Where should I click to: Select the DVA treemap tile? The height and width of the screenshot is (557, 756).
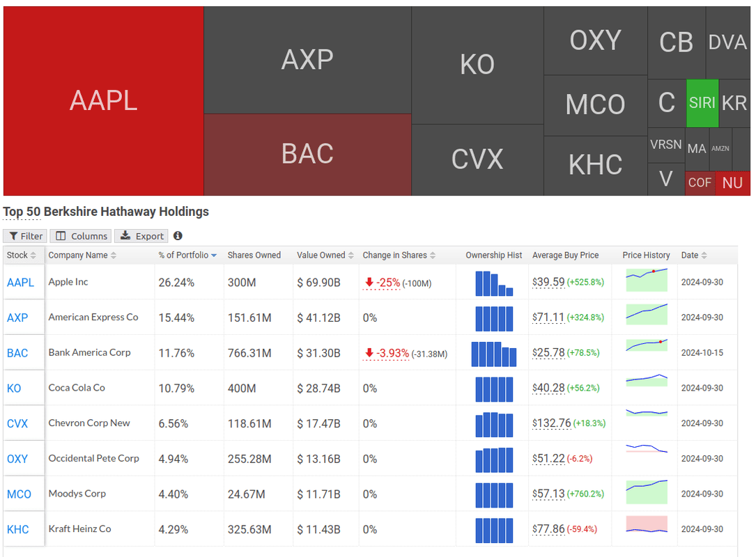[x=728, y=43]
